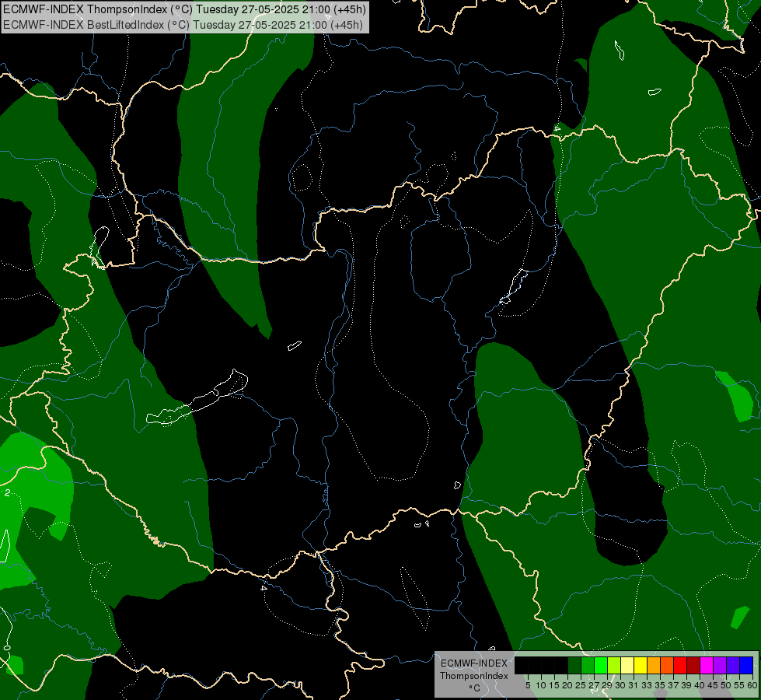Viewport: 761px width, 700px height.
Task: Select the medium green 25-27 legend swatch
Action: [588, 665]
